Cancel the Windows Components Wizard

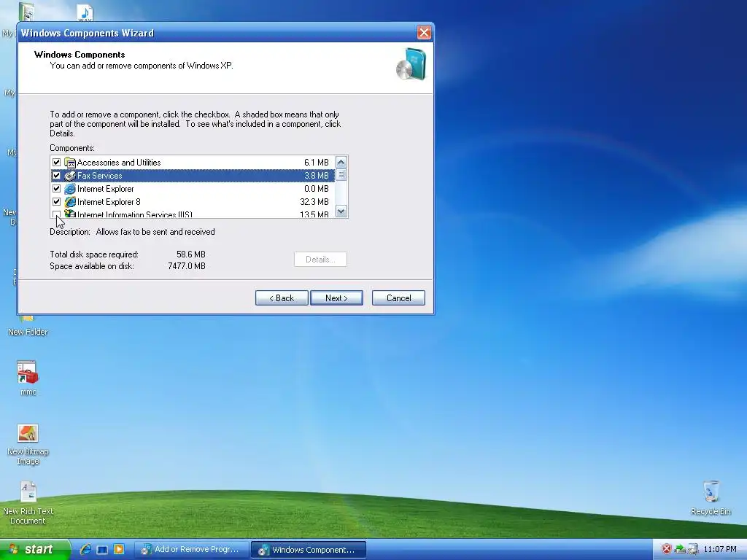[398, 298]
